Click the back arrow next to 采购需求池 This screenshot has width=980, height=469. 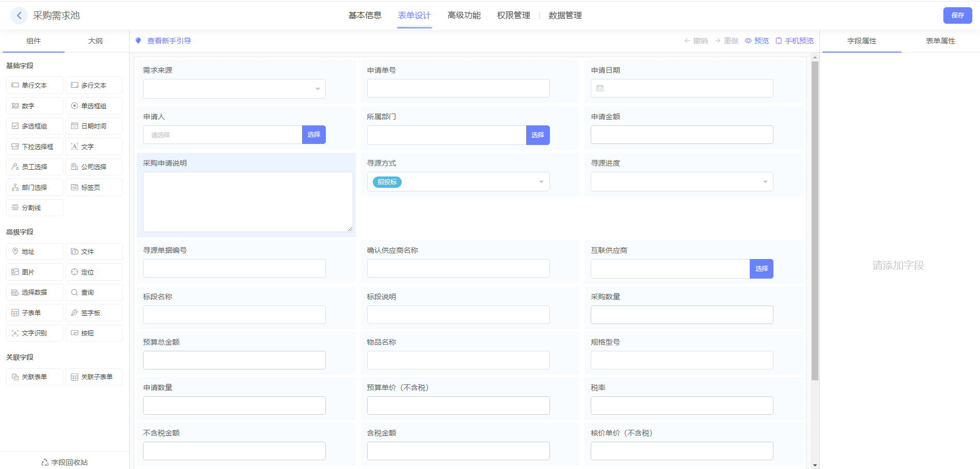(x=19, y=15)
